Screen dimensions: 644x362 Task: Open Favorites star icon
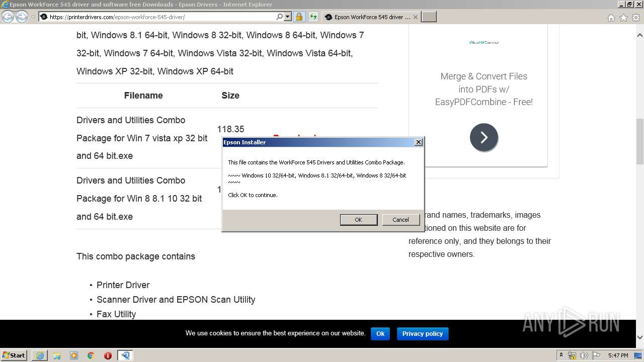coord(623,18)
